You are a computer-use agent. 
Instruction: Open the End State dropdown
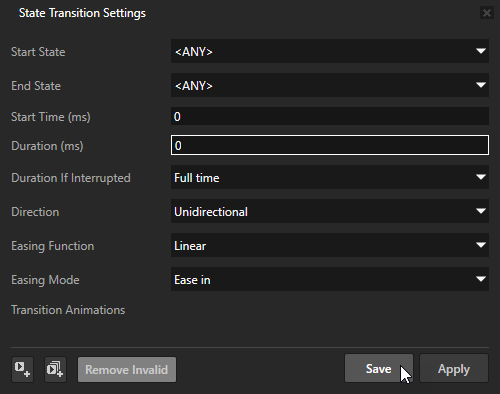tap(330, 85)
